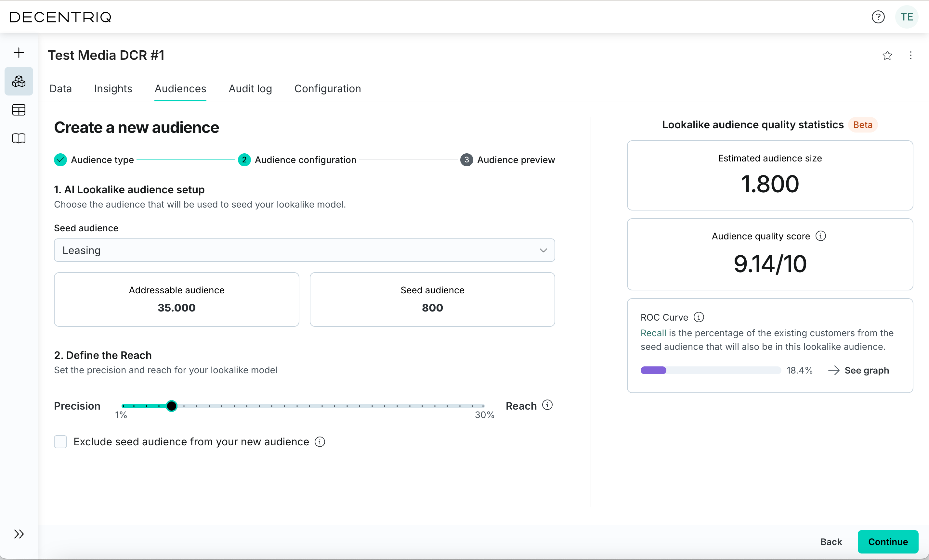
Task: Click the plus icon in left sidebar
Action: coord(19,53)
